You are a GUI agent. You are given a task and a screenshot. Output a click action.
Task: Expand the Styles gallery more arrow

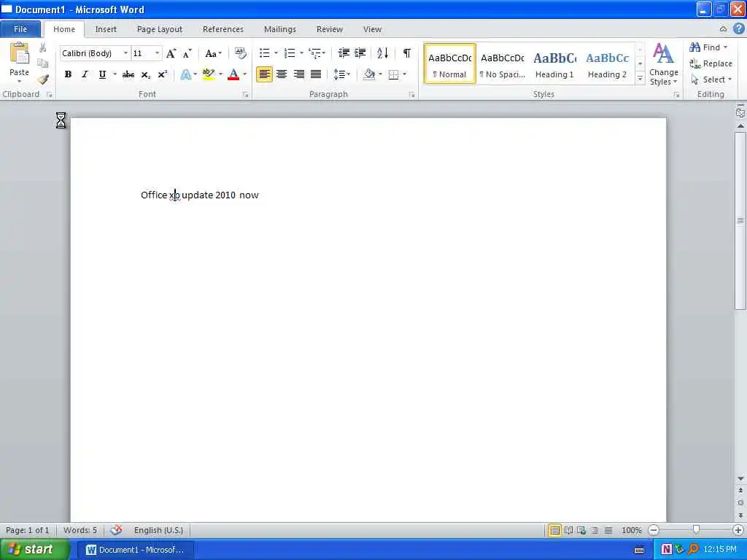click(x=640, y=78)
